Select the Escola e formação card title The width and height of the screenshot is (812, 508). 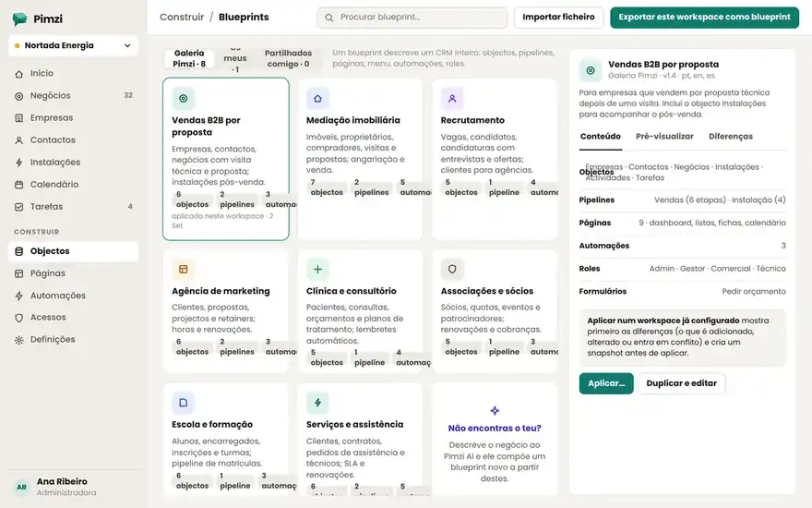pos(212,425)
